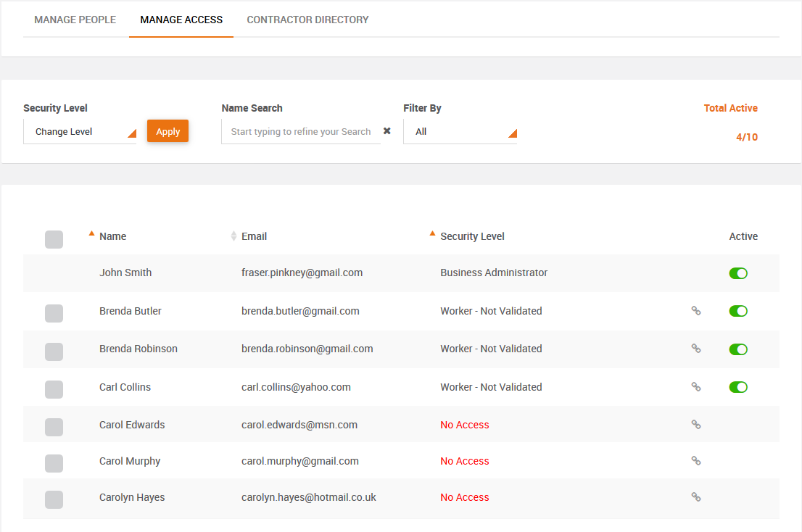Open the Contractor Directory tab

[307, 20]
